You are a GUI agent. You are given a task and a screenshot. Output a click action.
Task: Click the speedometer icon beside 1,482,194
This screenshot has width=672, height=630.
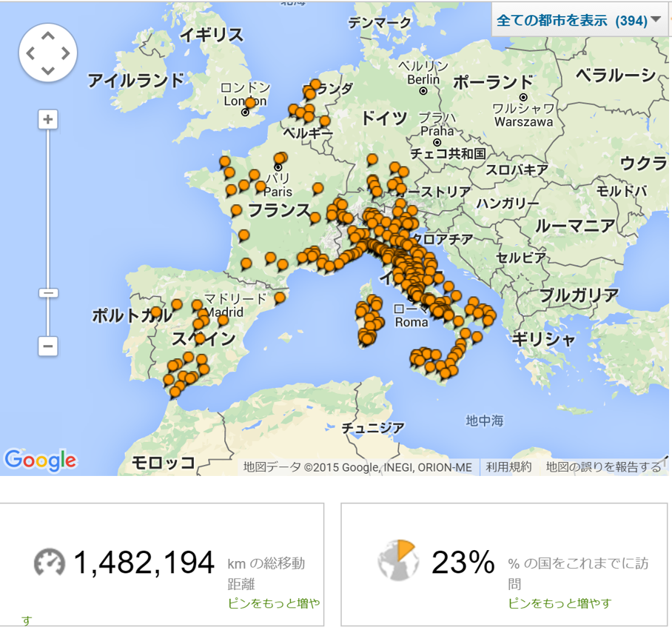(50, 563)
